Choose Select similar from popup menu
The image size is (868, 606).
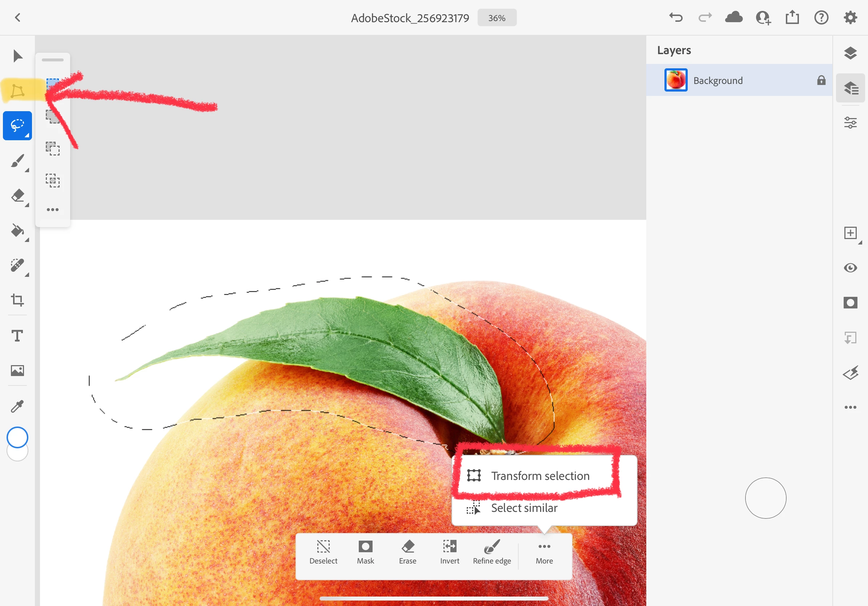[x=524, y=508]
